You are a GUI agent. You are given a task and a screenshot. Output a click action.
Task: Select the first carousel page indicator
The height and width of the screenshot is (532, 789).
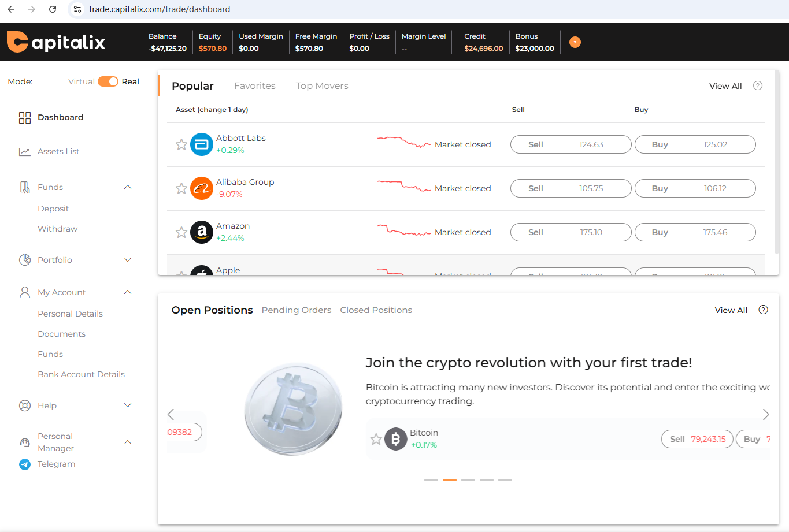(x=431, y=480)
